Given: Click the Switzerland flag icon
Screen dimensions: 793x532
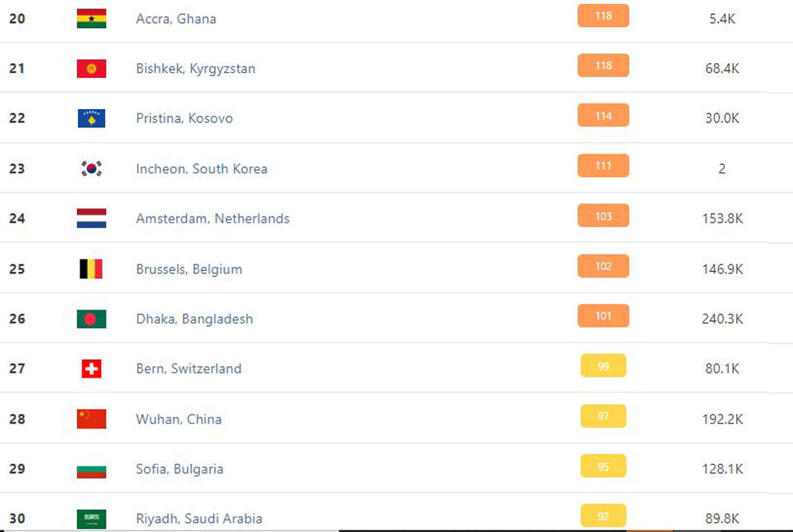Looking at the screenshot, I should tap(92, 369).
